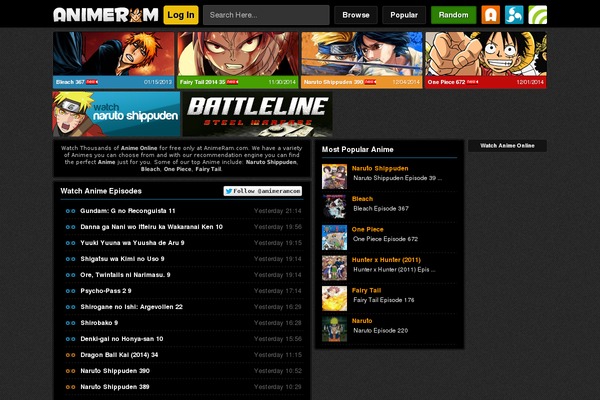Click icon beside Gundam: G no Reconguista 11

70,211
